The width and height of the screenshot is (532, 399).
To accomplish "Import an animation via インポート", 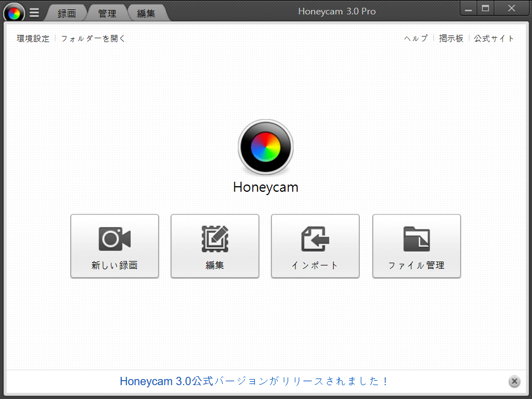I will (315, 246).
